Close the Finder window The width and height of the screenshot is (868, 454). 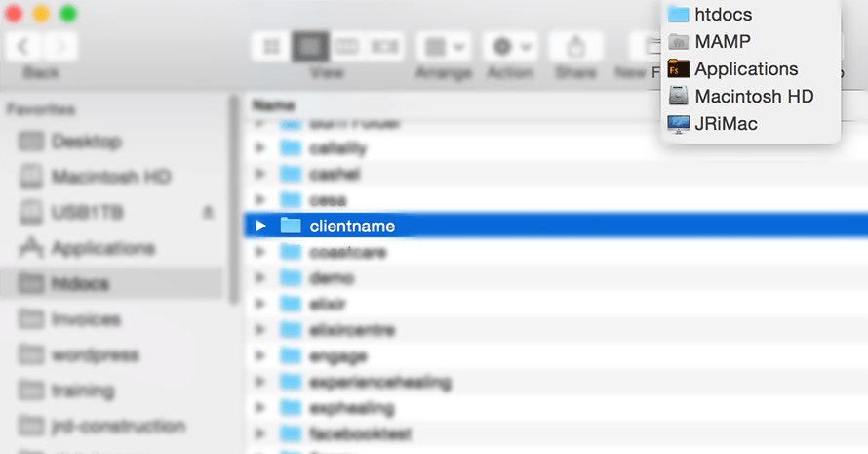tap(14, 14)
